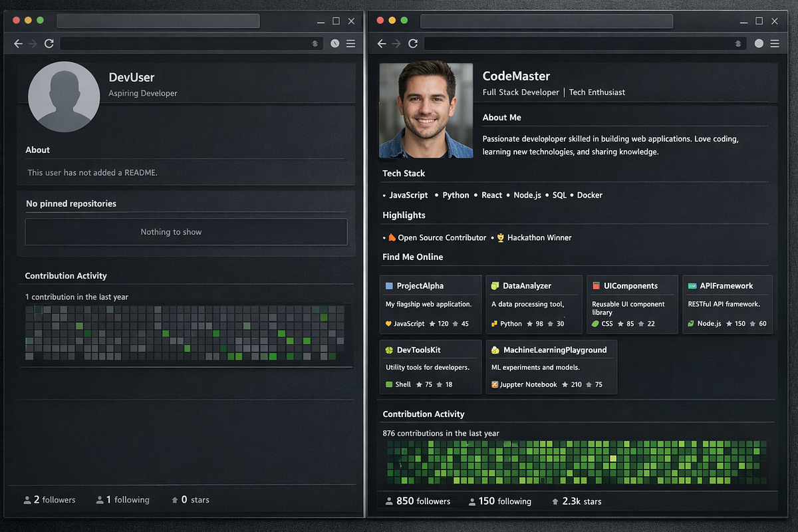798x532 pixels.
Task: Click the Node.js item in Tech Stack
Action: 527,195
